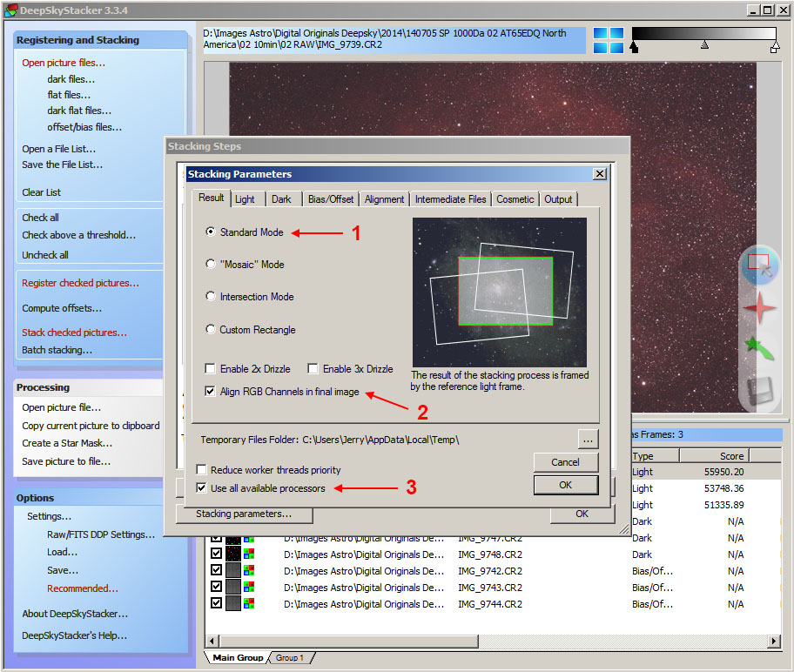Click the save floppy disk icon
The image size is (794, 672).
759,391
